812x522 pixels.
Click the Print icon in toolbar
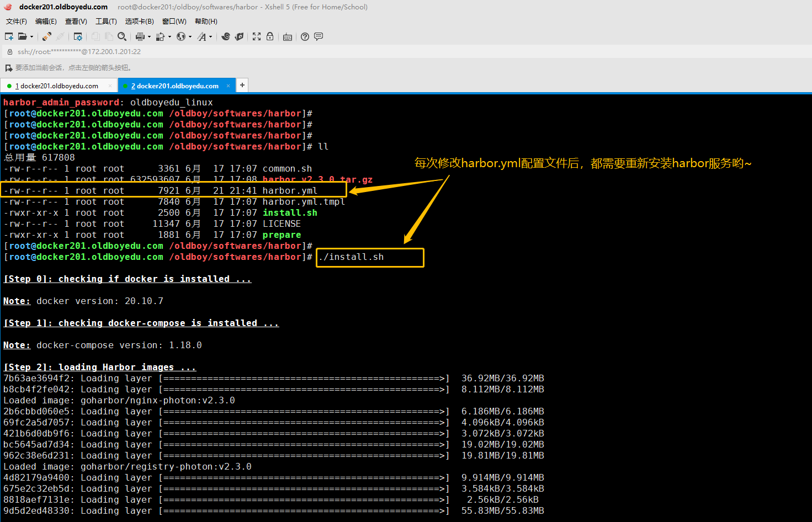(x=140, y=36)
